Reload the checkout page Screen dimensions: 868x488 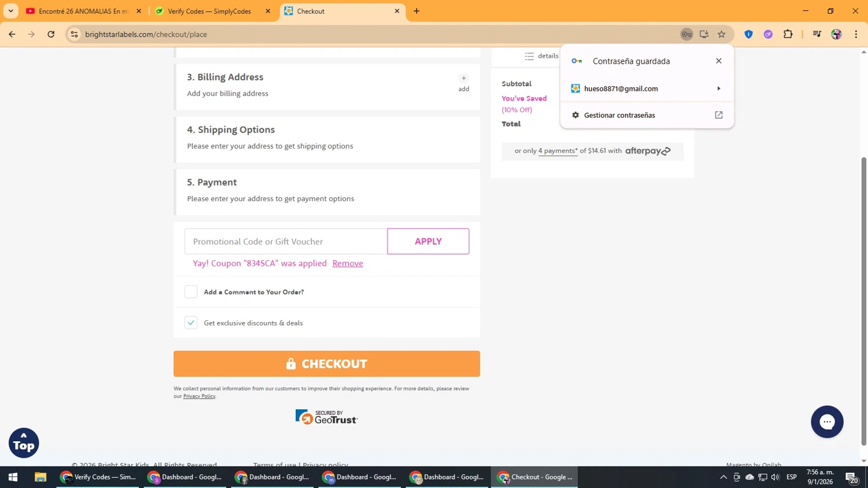[x=51, y=34]
